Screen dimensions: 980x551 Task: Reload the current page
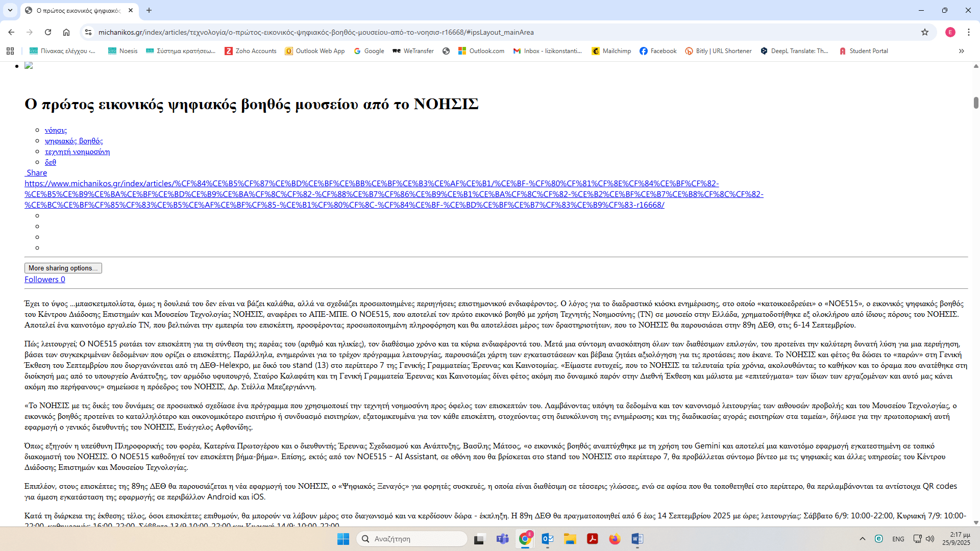click(x=48, y=32)
